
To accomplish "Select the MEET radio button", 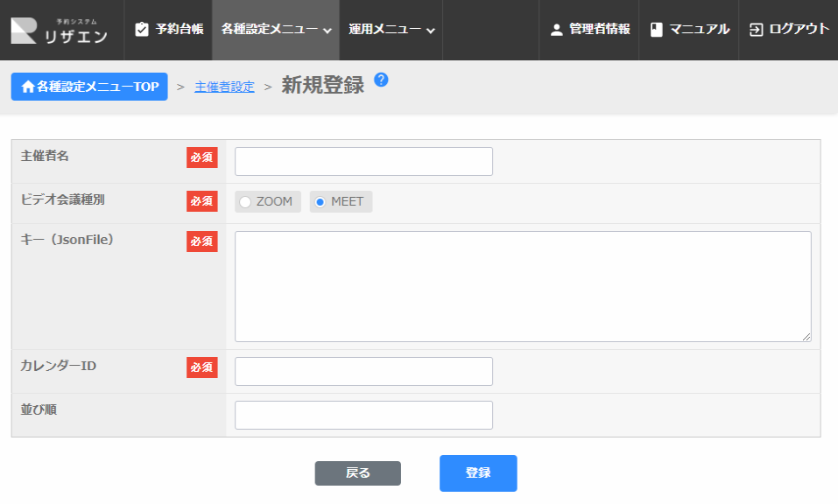I will click(320, 202).
